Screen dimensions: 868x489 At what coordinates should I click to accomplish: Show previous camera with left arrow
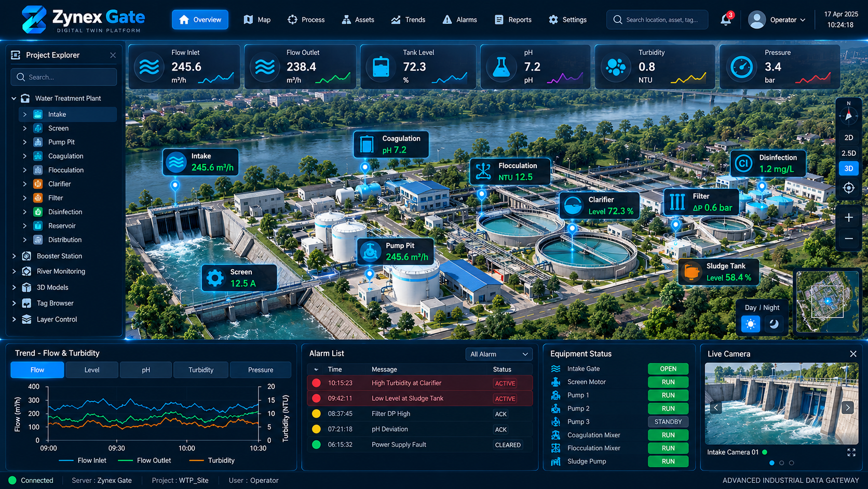[x=716, y=408]
